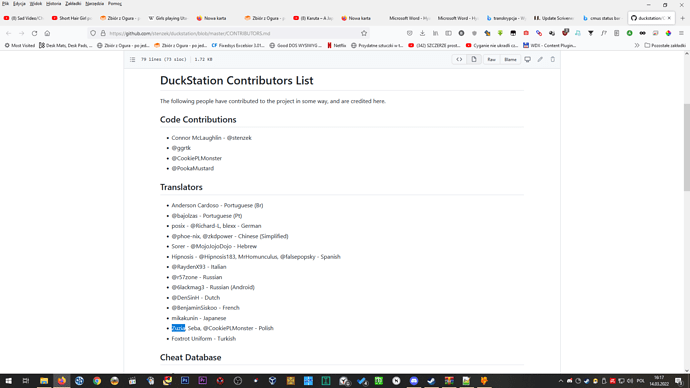
Task: Open the Library bookshelf icon in the toolbar
Action: 435,33
